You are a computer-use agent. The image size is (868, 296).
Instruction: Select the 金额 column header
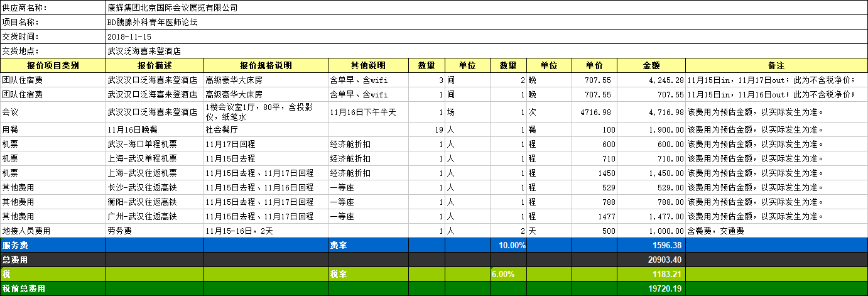(651, 65)
